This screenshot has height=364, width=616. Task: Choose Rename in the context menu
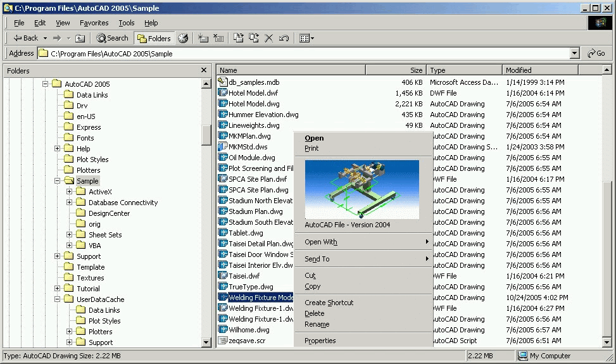[x=317, y=324]
